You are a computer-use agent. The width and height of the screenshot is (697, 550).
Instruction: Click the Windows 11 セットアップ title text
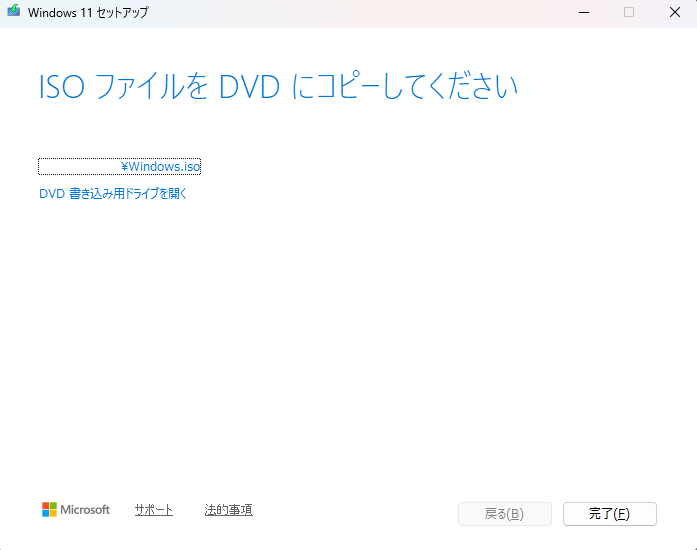[x=88, y=12]
